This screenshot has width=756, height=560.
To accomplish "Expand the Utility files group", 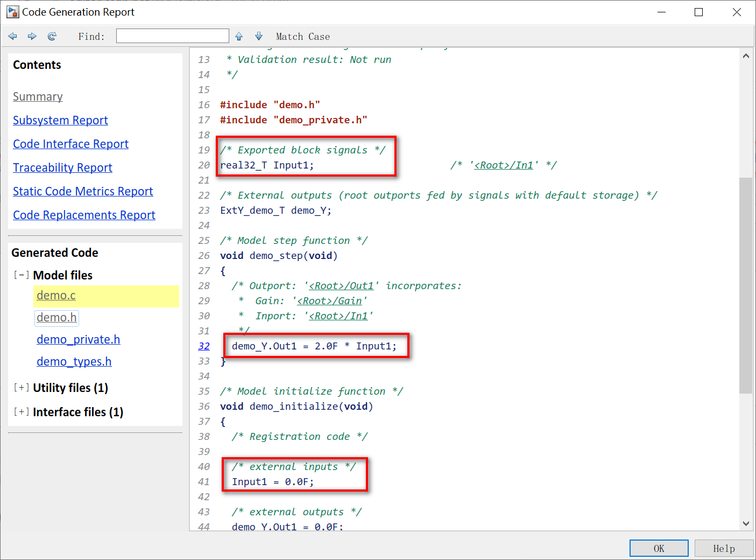I will pyautogui.click(x=22, y=388).
